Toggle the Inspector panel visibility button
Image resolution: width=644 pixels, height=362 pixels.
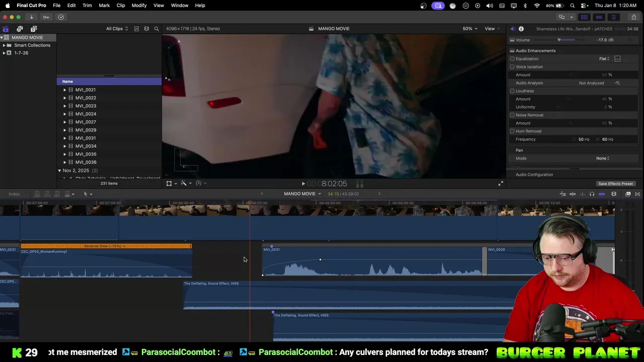tap(613, 17)
